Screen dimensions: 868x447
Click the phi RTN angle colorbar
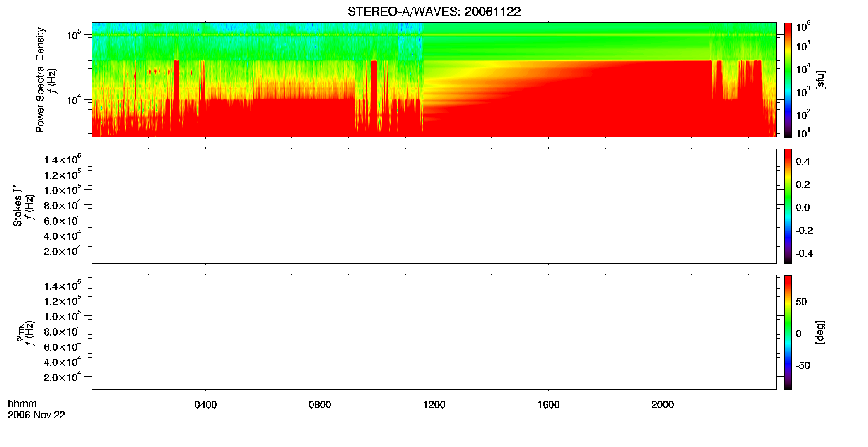point(788,332)
